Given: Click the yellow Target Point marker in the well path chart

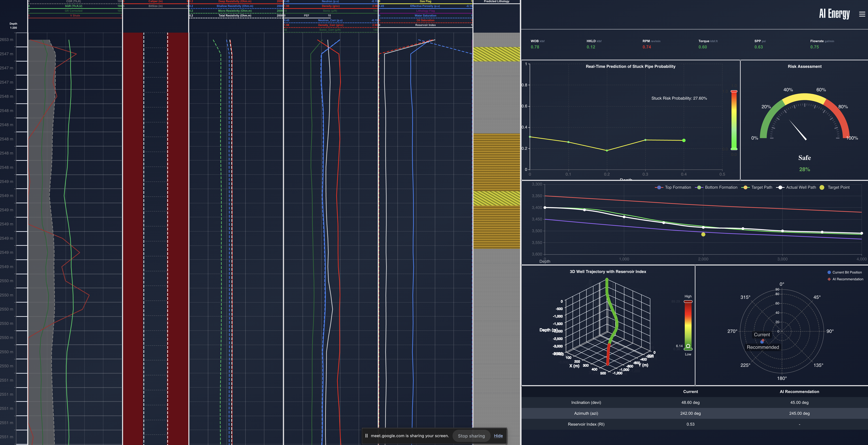Looking at the screenshot, I should click(703, 234).
